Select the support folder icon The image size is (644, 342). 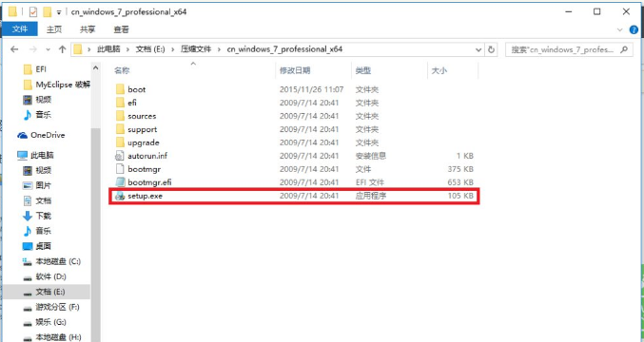tap(120, 129)
